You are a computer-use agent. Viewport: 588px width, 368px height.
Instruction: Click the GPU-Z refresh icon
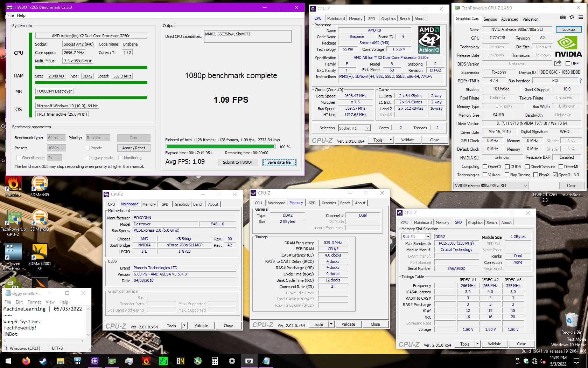[572, 17]
